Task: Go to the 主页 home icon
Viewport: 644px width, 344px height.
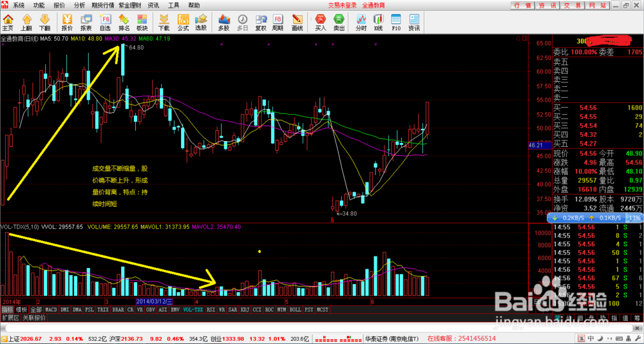Action: click(x=8, y=22)
